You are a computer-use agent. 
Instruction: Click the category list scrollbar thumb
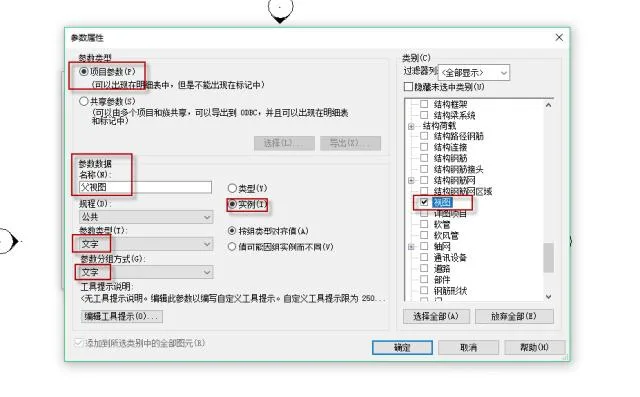coord(549,257)
